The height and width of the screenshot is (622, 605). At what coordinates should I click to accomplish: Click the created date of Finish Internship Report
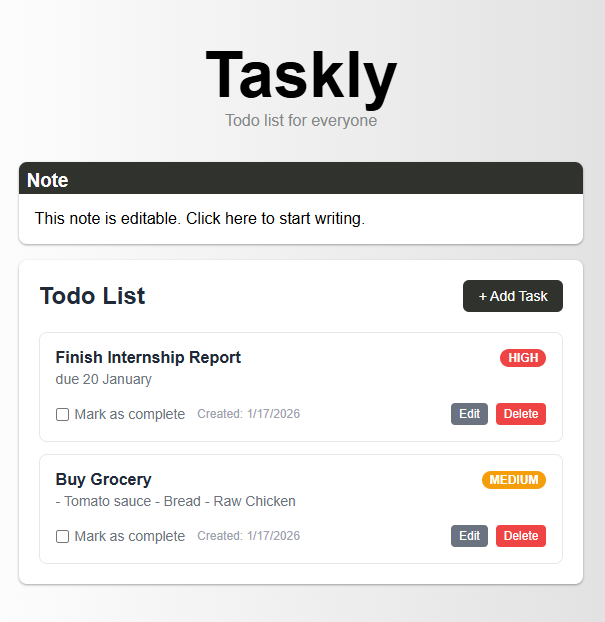248,414
